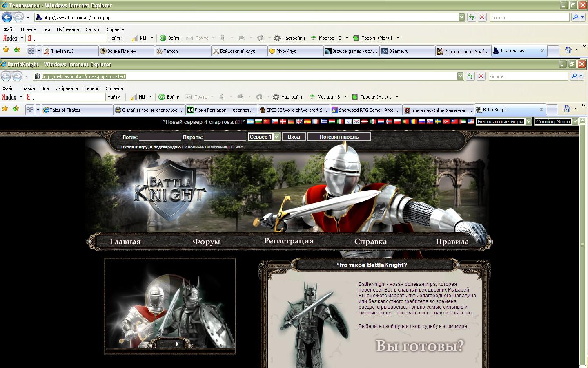Click the Вход login button
Viewport: 588px width, 368px height.
tap(294, 137)
